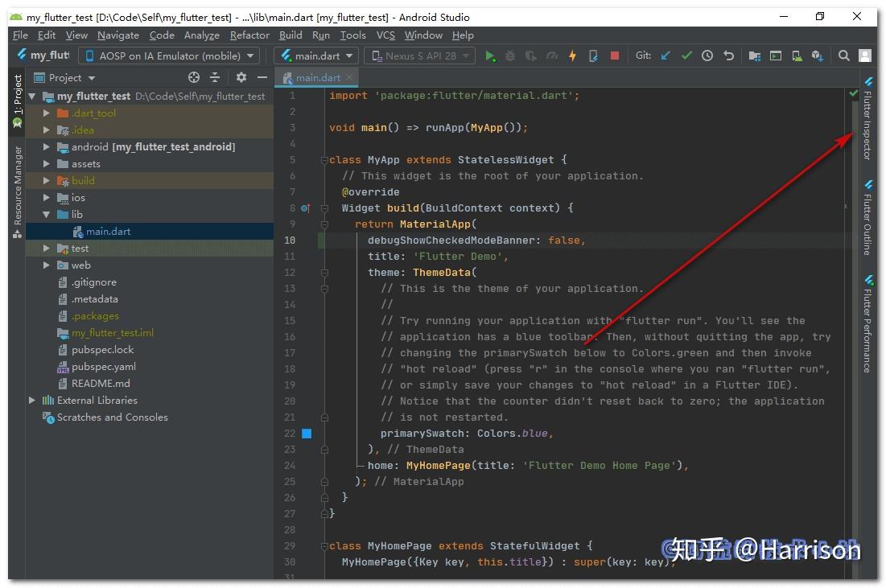Viewport: 886px width, 588px height.
Task: Select README.md file in tree
Action: click(101, 384)
